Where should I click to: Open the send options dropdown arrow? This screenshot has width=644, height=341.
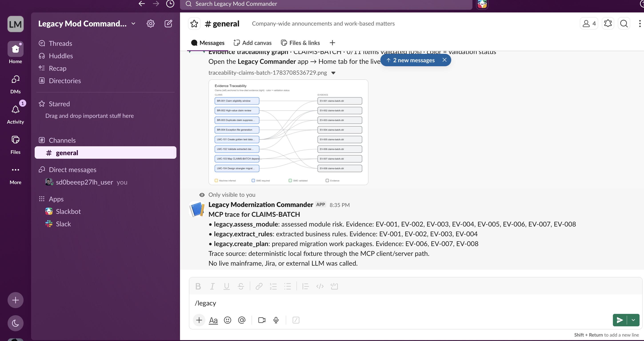coord(633,320)
